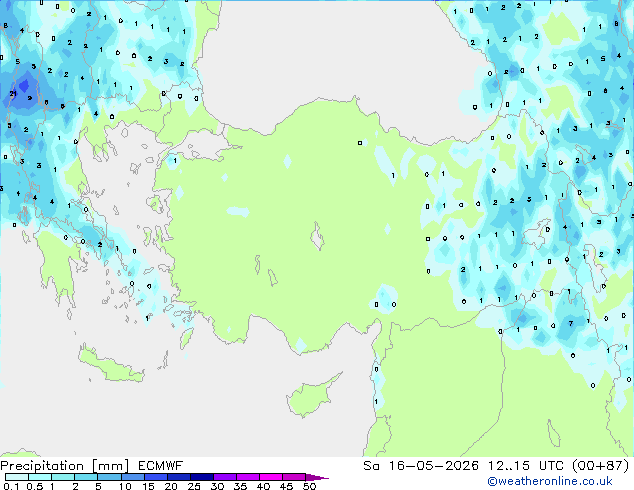
Task: Click the 0.5 mm legend color box
Action: (x=40, y=477)
